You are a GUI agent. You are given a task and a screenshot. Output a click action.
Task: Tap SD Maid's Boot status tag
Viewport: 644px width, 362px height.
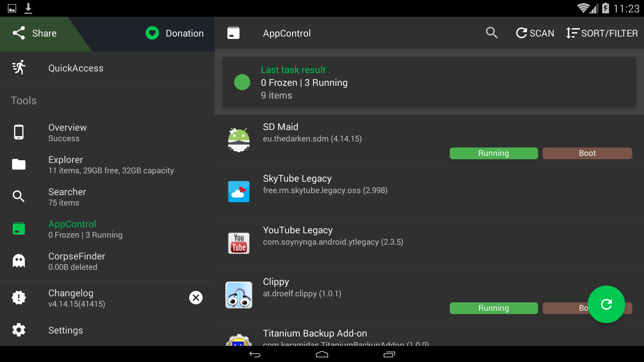[587, 153]
